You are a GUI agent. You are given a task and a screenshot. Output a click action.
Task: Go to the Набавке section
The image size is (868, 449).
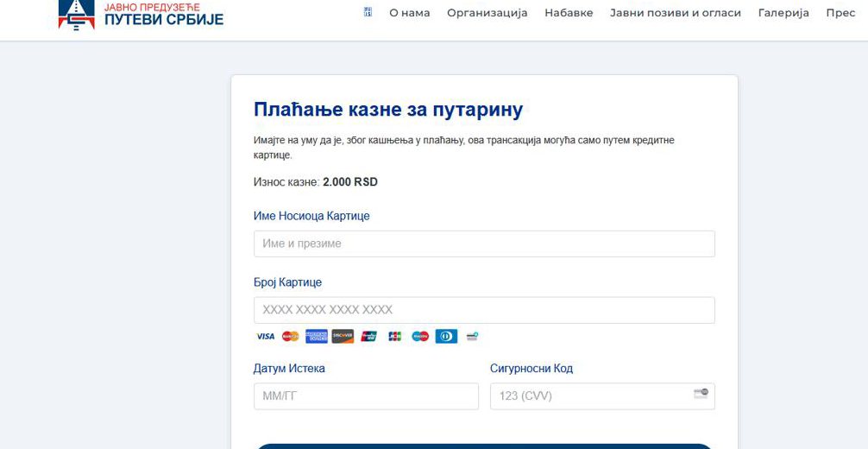[x=569, y=13]
